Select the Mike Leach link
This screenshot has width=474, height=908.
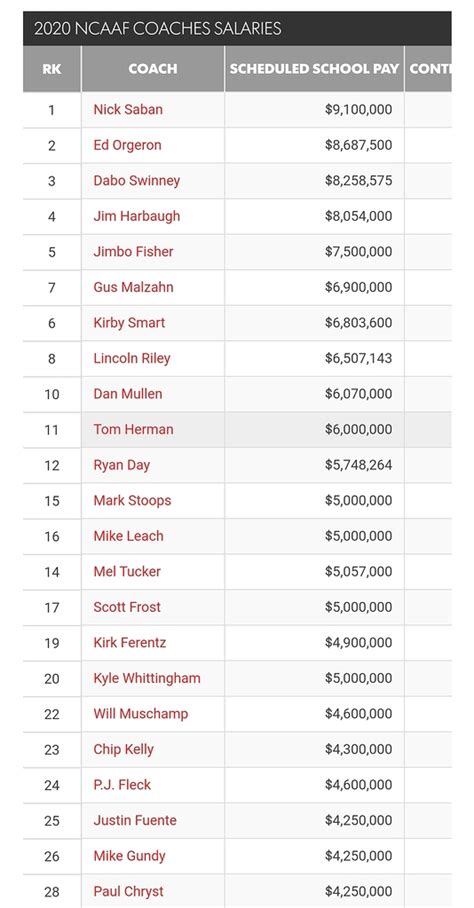(x=128, y=536)
